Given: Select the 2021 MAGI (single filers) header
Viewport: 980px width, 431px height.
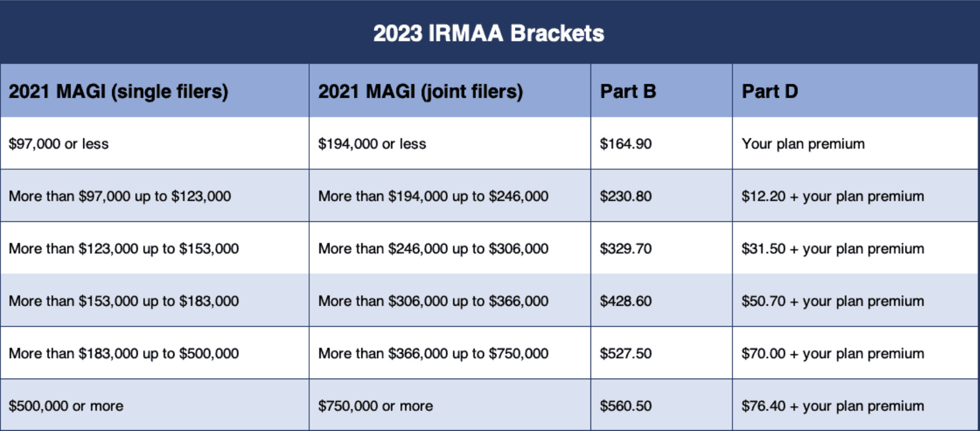Looking at the screenshot, I should tap(118, 91).
